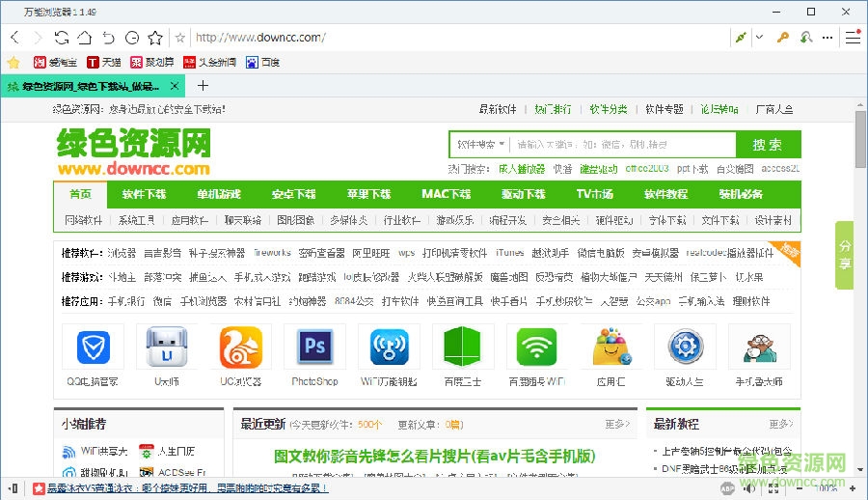Click the undo closed tab arrow
The width and height of the screenshot is (868, 500).
pyautogui.click(x=108, y=37)
